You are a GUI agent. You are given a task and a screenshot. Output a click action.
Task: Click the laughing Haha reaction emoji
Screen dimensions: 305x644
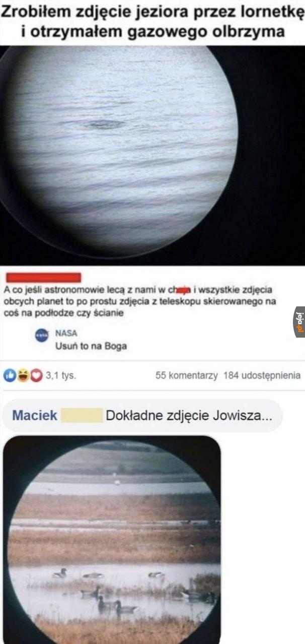(23, 375)
